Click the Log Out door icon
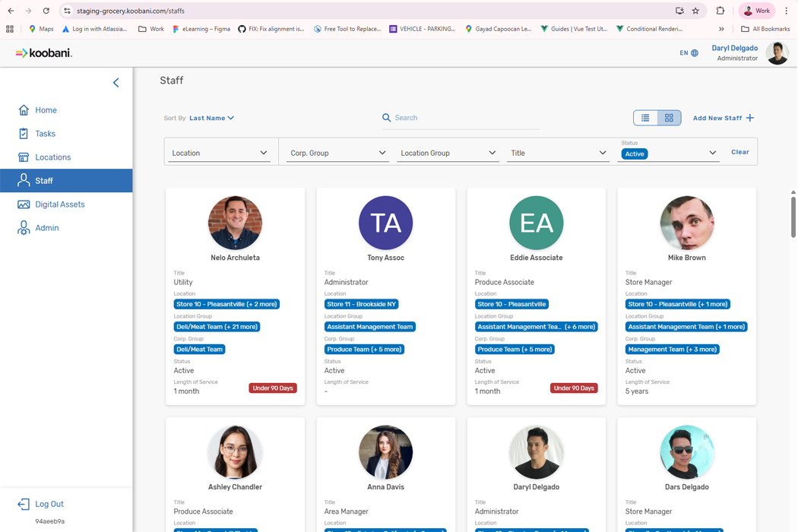 (x=24, y=504)
